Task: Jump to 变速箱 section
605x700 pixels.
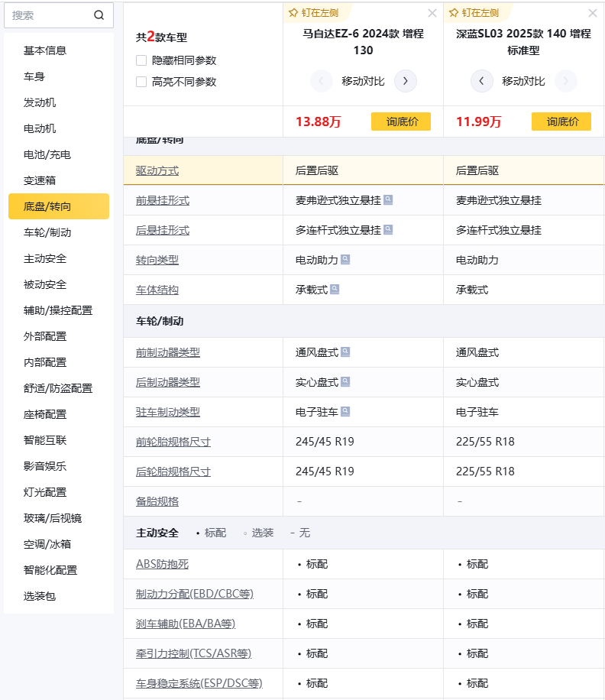Action: click(40, 180)
